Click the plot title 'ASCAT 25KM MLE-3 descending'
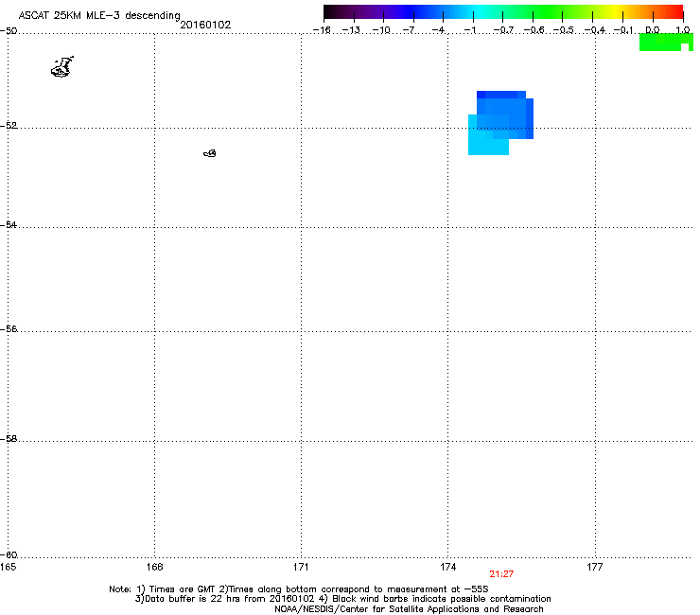Viewport: 700px width, 615px height. [99, 16]
